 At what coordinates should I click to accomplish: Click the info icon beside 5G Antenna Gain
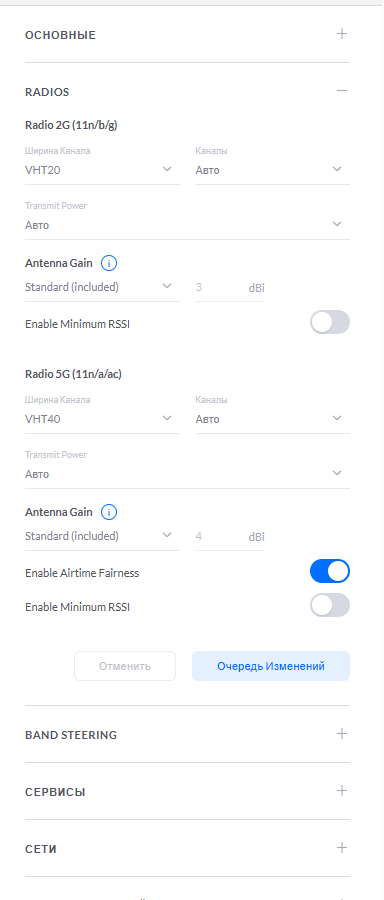click(109, 512)
